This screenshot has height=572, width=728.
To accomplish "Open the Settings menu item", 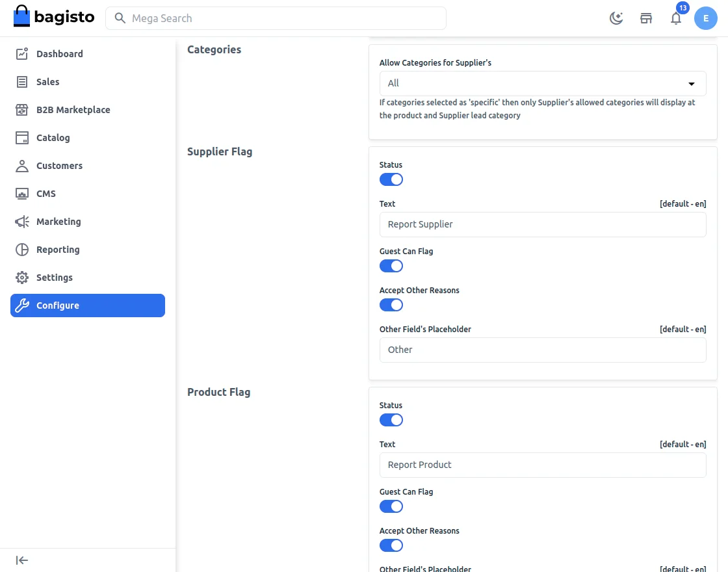I will (x=53, y=278).
